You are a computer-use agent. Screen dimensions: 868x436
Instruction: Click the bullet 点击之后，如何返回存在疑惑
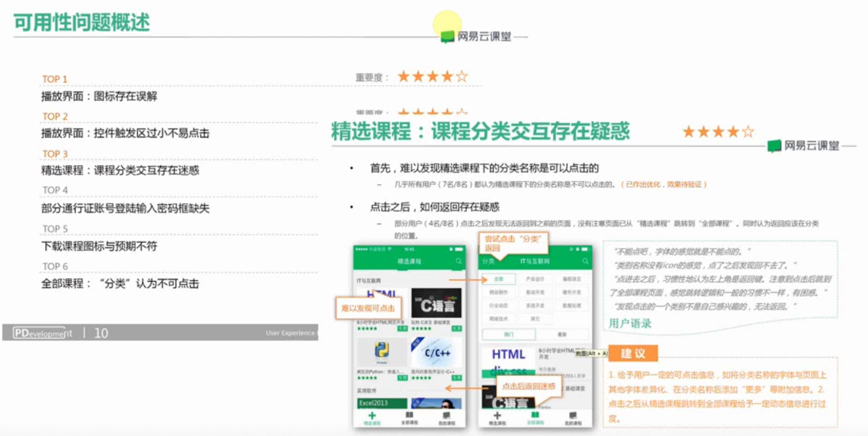point(435,206)
